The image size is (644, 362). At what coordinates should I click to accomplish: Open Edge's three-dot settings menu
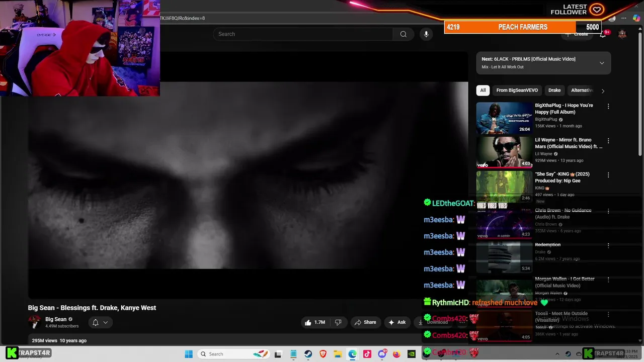[x=624, y=18]
